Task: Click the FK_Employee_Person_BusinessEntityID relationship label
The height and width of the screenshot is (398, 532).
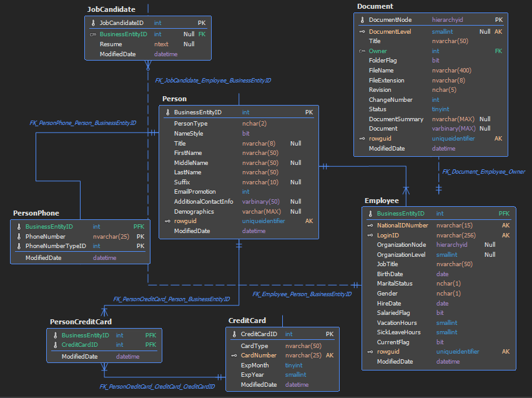Action: click(302, 294)
